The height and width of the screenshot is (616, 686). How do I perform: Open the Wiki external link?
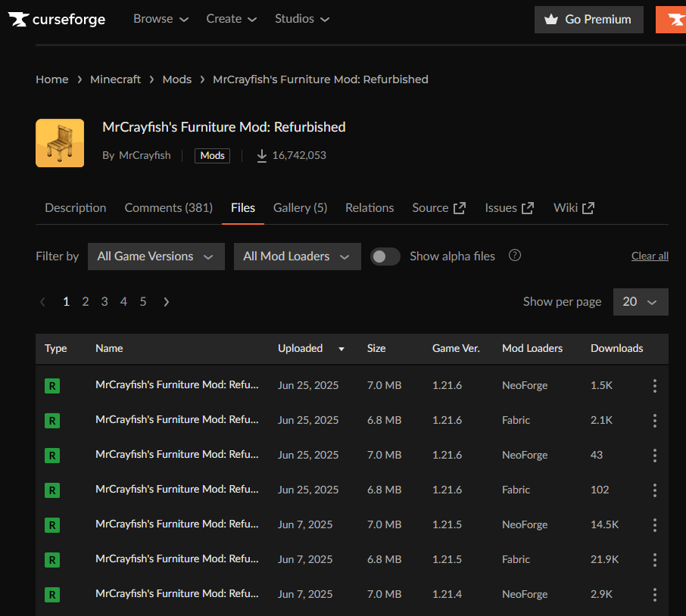[574, 208]
